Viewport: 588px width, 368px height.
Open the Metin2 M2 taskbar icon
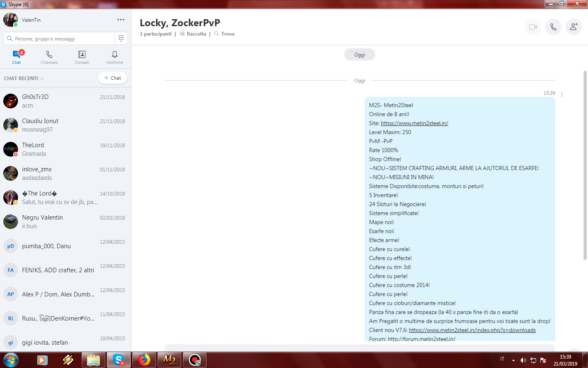(169, 360)
